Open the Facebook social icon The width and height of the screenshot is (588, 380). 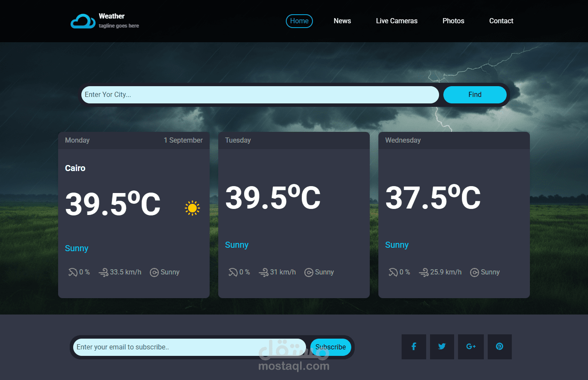[x=414, y=346]
